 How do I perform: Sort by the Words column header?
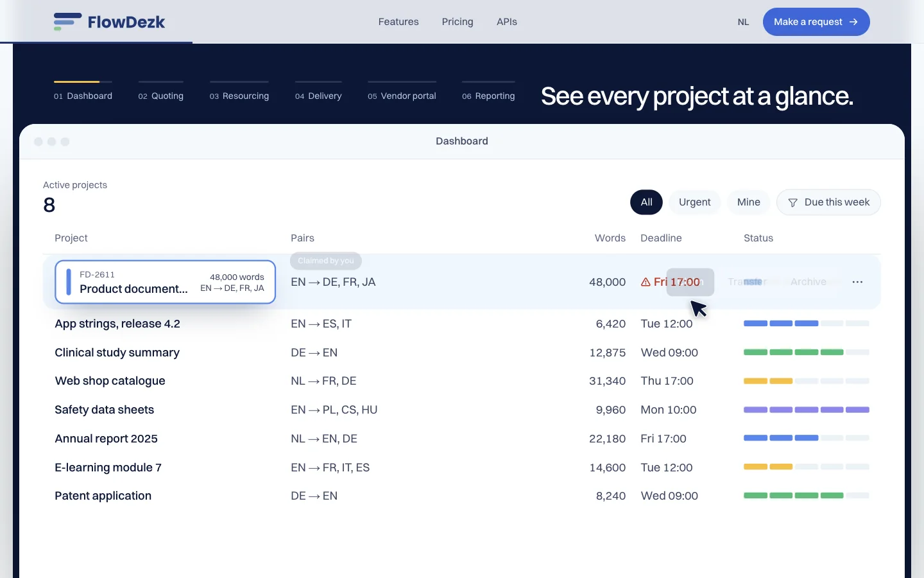pyautogui.click(x=610, y=238)
